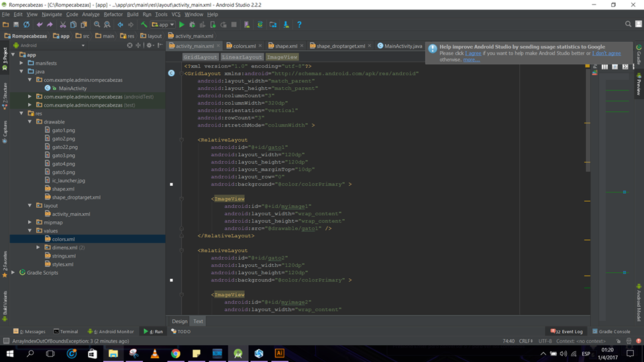Run the app with the green play icon

[x=182, y=25]
